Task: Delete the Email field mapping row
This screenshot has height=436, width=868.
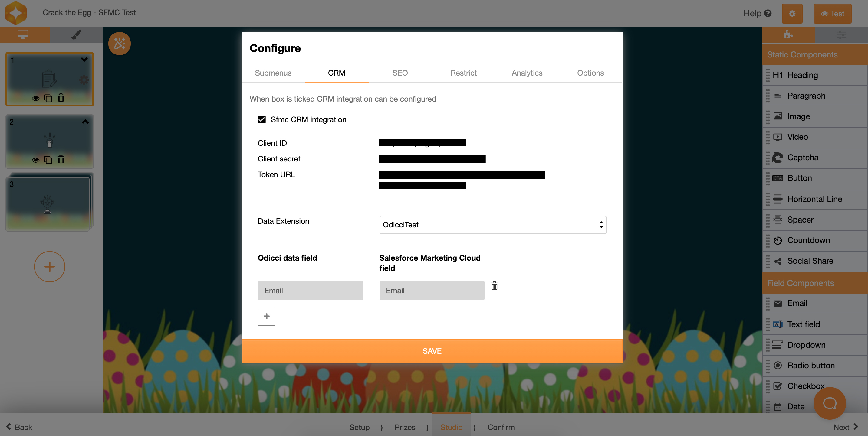Action: [x=494, y=286]
